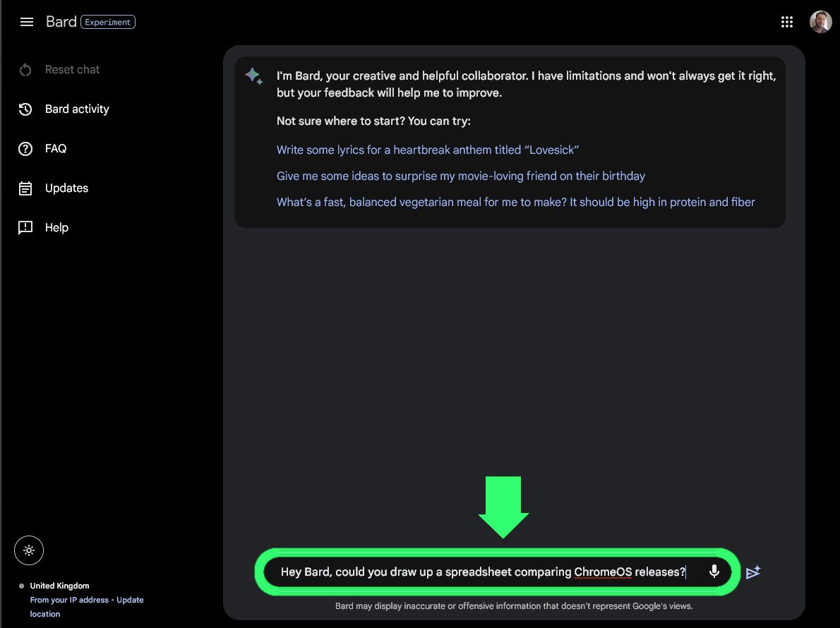Viewport: 840px width, 628px height.
Task: Open Bard activity from sidebar
Action: click(x=77, y=109)
